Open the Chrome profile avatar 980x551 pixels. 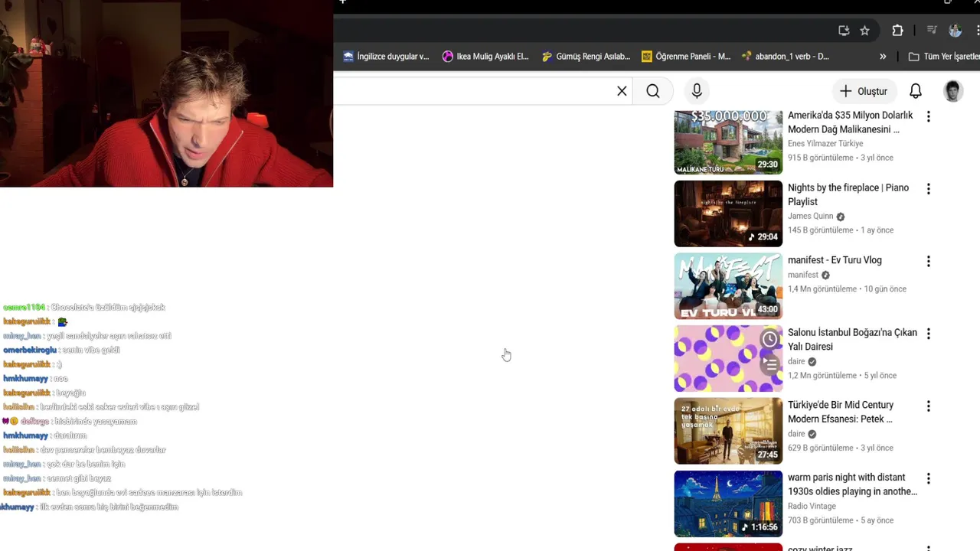[955, 31]
